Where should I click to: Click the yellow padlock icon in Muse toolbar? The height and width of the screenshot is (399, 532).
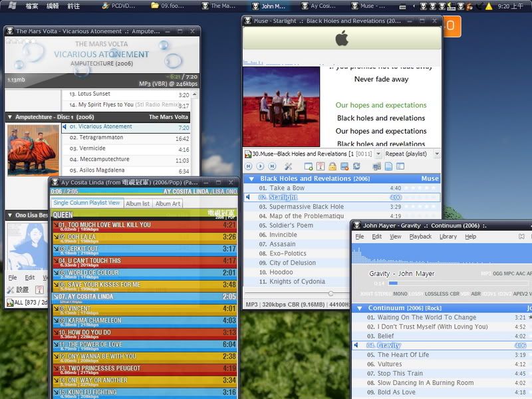[332, 166]
